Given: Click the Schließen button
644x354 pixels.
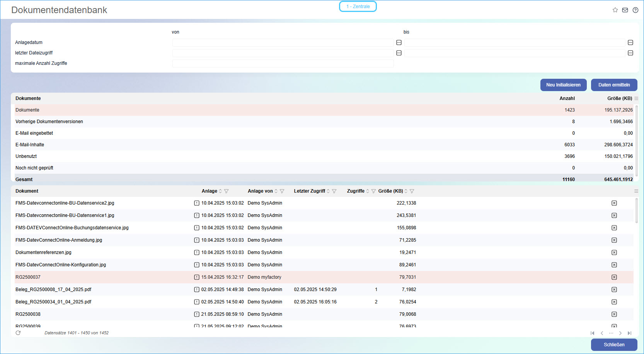Looking at the screenshot, I should pos(614,345).
